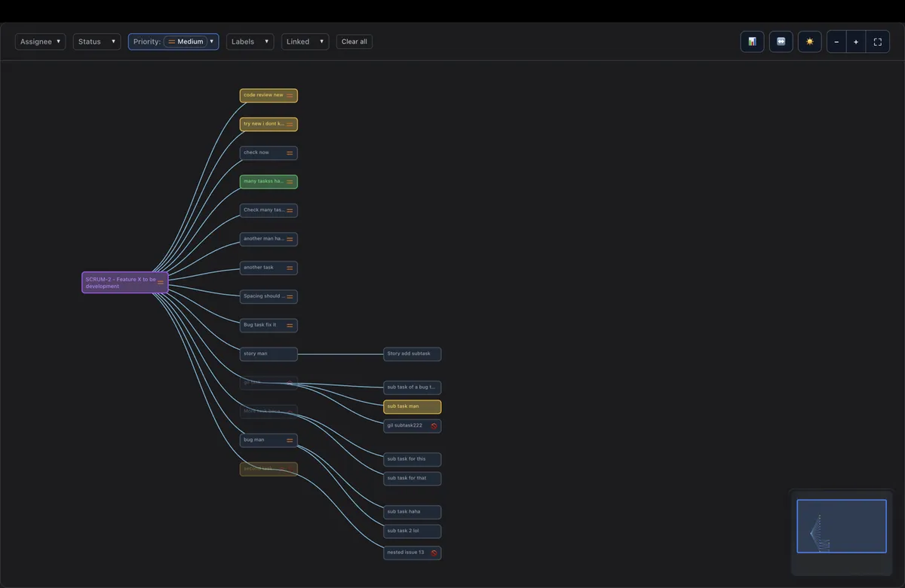
Task: Click the medium priority icon in the Priority filter
Action: click(171, 41)
